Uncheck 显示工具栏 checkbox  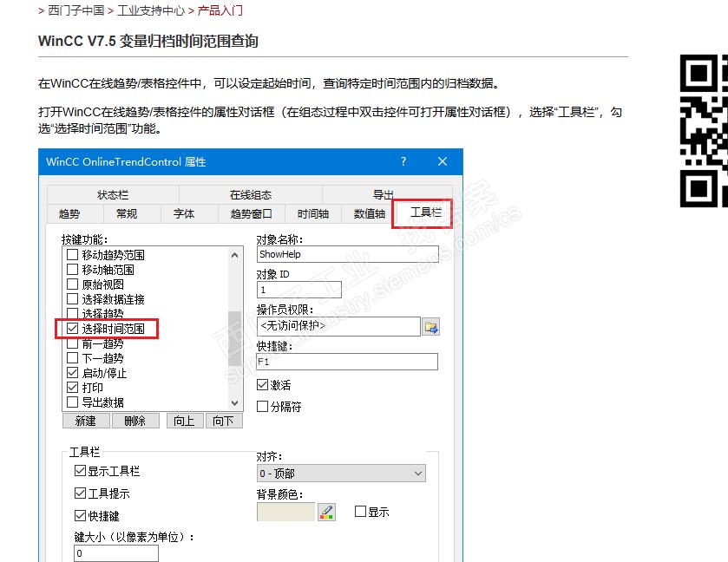click(81, 471)
